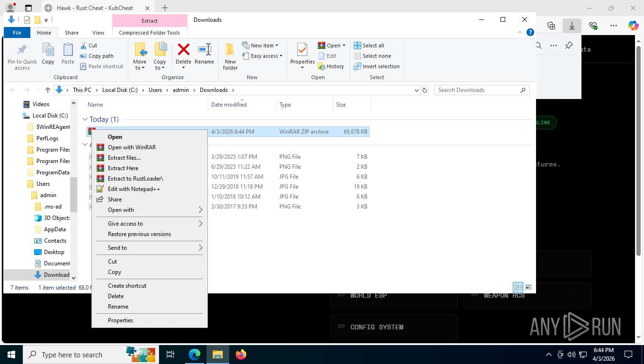The height and width of the screenshot is (364, 644).
Task: Open address bar history dropdown arrow
Action: [x=416, y=90]
